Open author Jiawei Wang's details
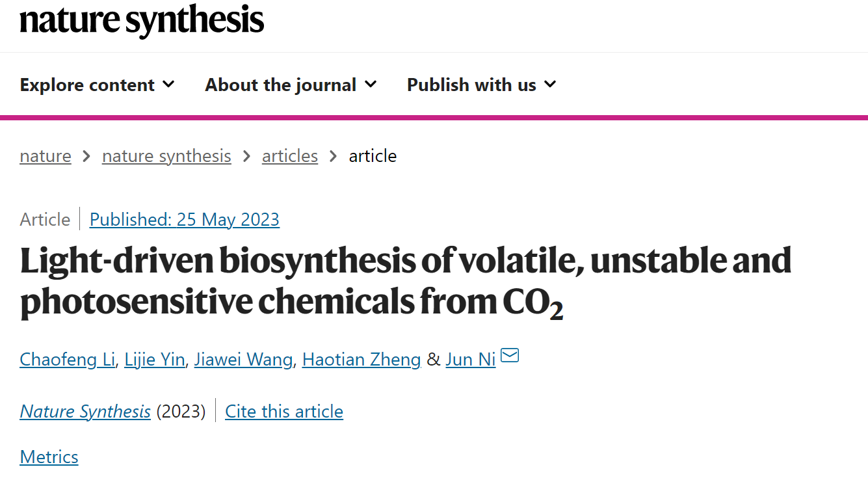The height and width of the screenshot is (480, 868). (243, 359)
